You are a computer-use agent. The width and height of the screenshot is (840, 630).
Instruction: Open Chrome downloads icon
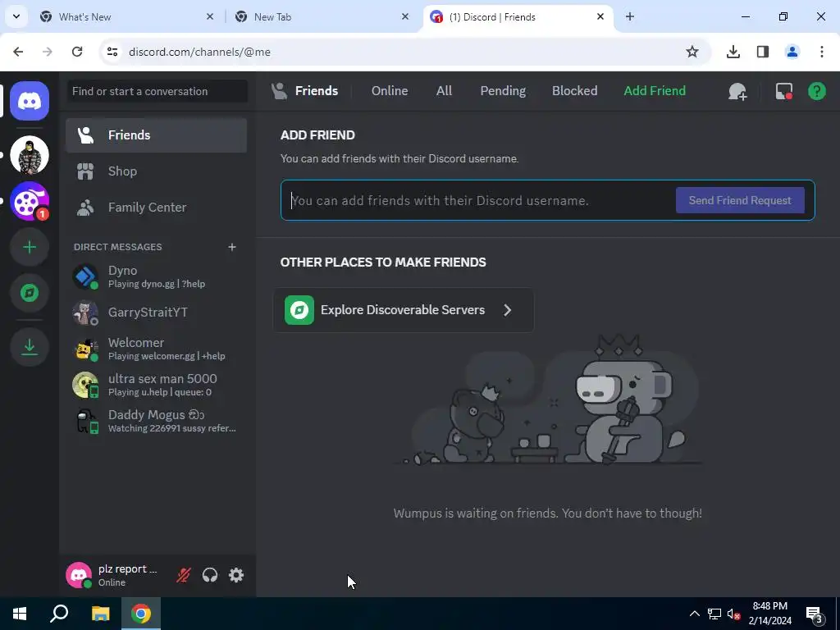[733, 52]
